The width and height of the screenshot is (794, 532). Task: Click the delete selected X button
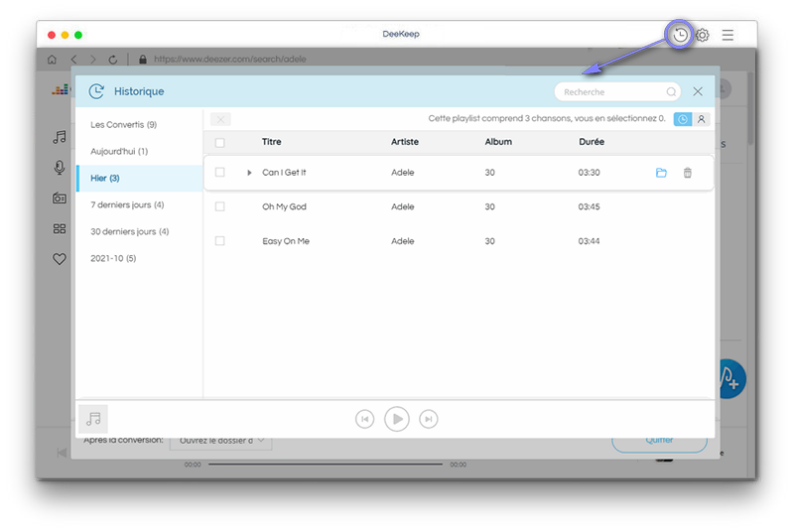(x=220, y=119)
